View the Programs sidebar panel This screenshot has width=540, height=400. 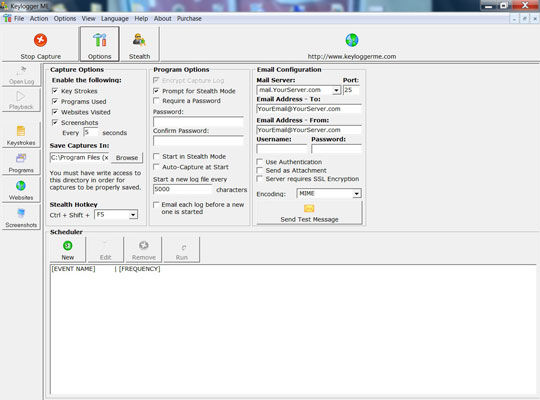tap(21, 163)
